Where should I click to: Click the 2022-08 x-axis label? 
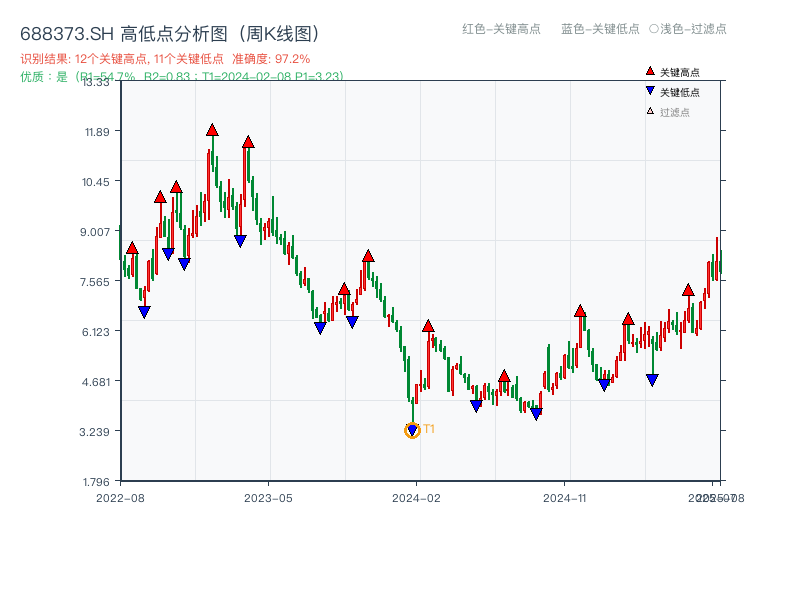click(120, 498)
